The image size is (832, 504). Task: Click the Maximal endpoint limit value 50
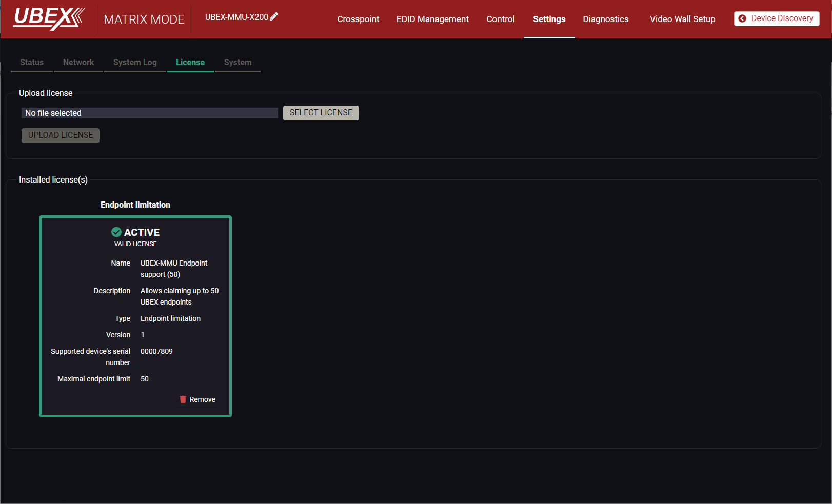point(145,379)
